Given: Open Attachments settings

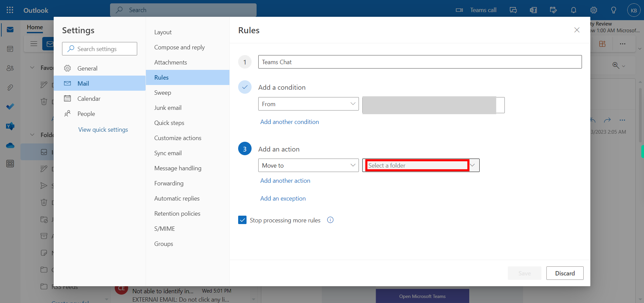Looking at the screenshot, I should click(187, 62).
